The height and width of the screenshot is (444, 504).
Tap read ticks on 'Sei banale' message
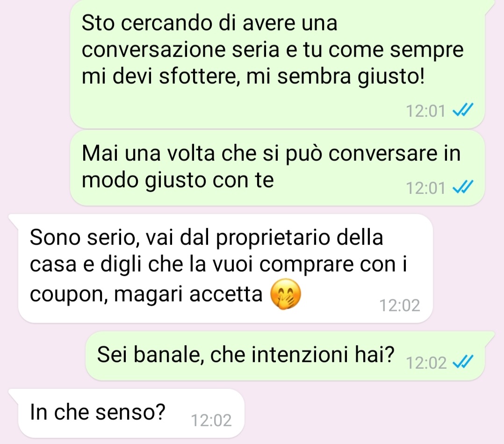462,362
